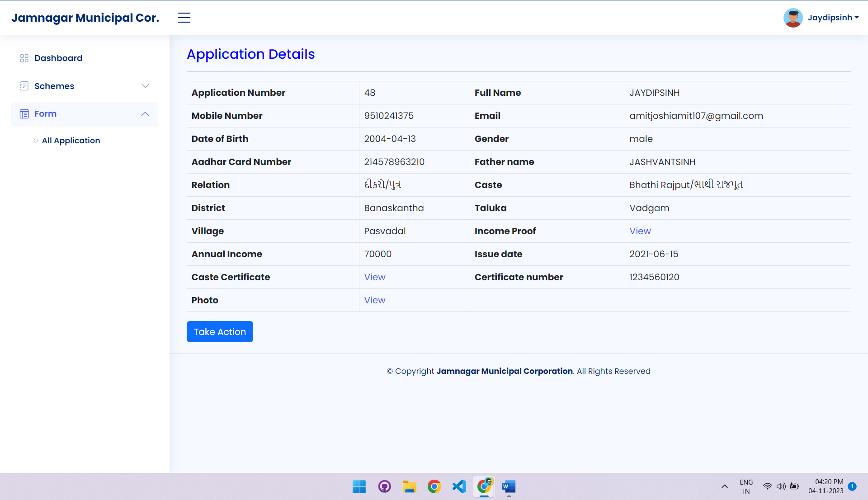Show hidden system tray icons
The image size is (868, 500).
[x=725, y=486]
